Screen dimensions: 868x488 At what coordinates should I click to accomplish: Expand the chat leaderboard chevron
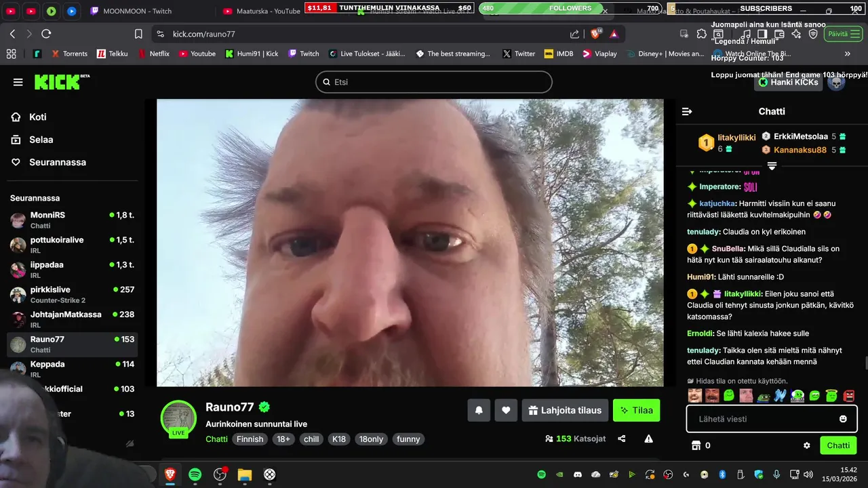coord(772,166)
